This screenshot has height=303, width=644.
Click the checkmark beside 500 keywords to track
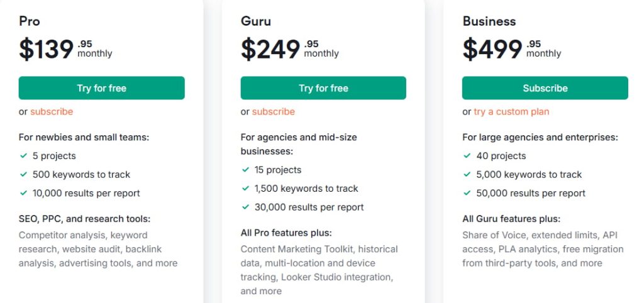[23, 174]
